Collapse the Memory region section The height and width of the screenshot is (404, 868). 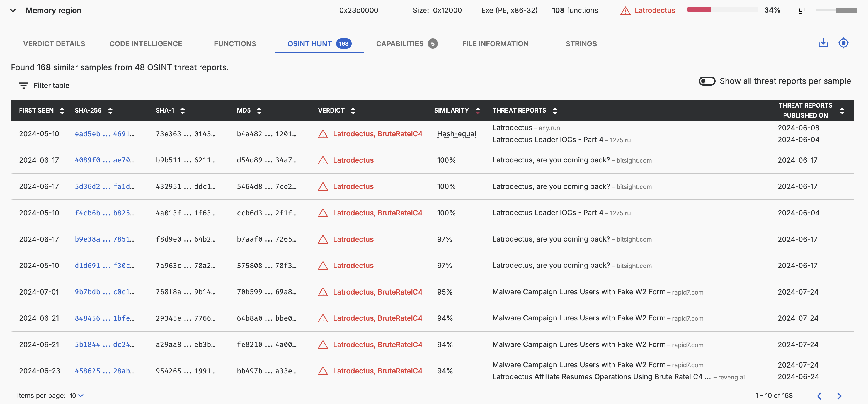(x=13, y=10)
